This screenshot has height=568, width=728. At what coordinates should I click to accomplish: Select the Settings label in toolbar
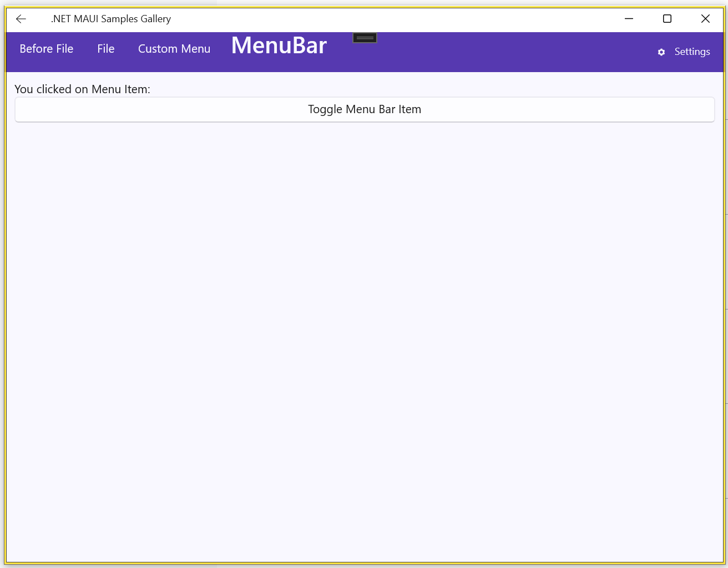[x=692, y=52]
